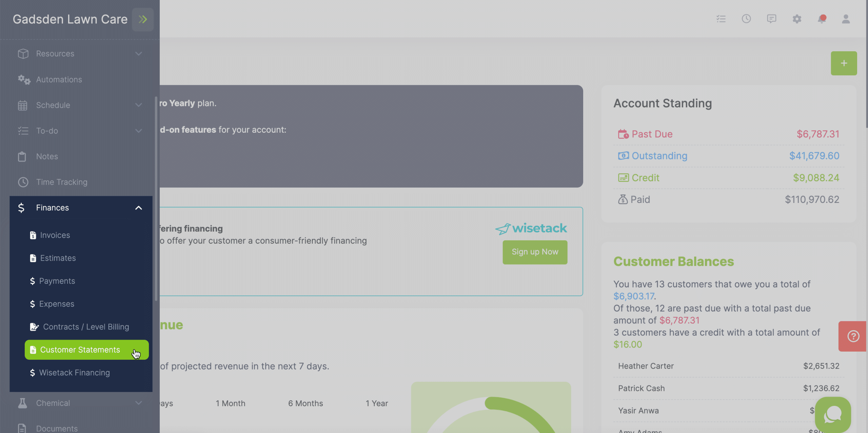
Task: Click the Time Tracking clock icon
Action: [x=23, y=182]
